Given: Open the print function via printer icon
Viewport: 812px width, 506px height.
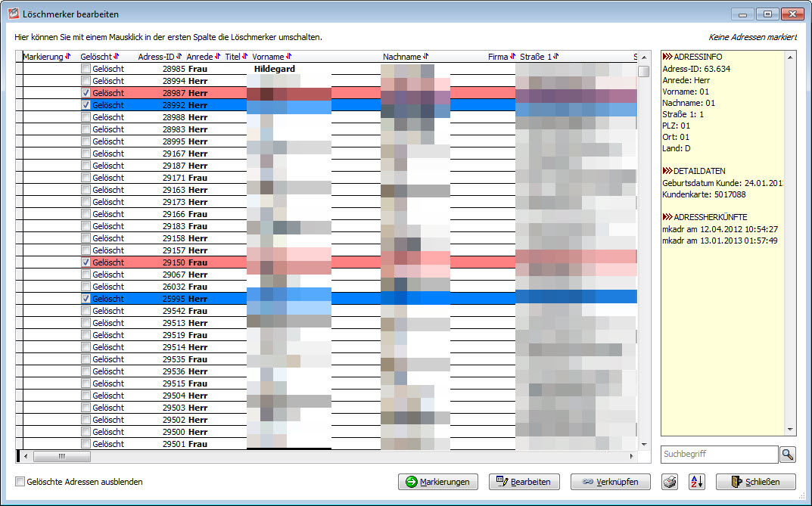Looking at the screenshot, I should [x=669, y=482].
